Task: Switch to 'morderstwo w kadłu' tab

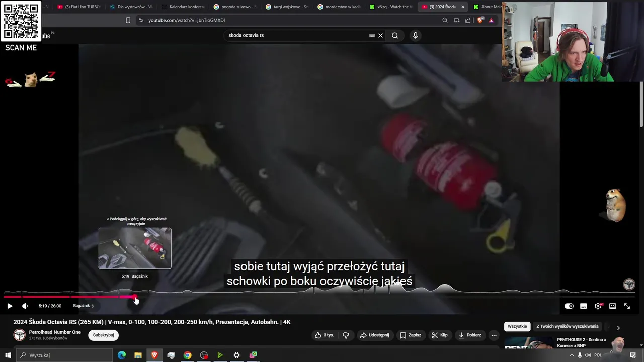Action: (x=339, y=7)
